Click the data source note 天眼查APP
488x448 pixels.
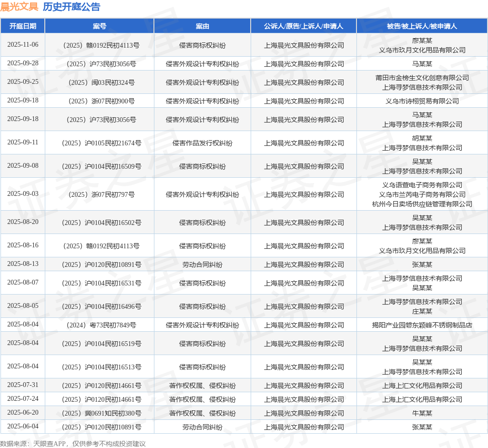(x=49, y=444)
